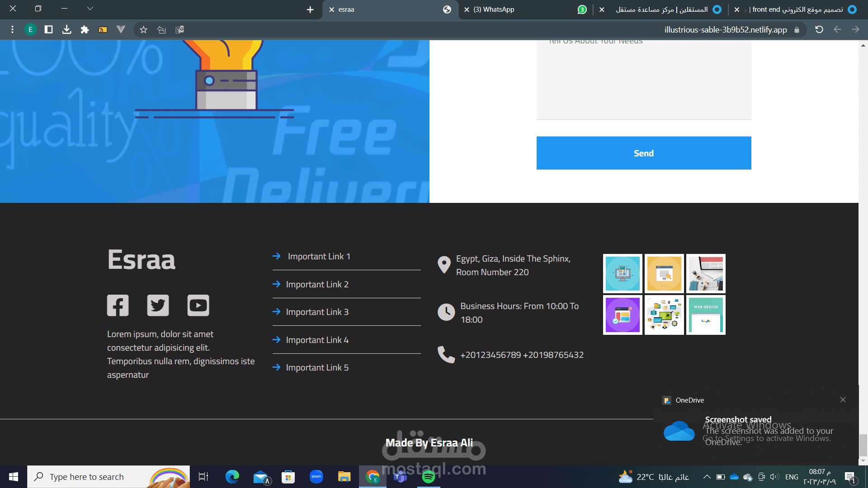
Task: Switch to the مركز مساعدة مستقل tab
Action: [x=661, y=9]
